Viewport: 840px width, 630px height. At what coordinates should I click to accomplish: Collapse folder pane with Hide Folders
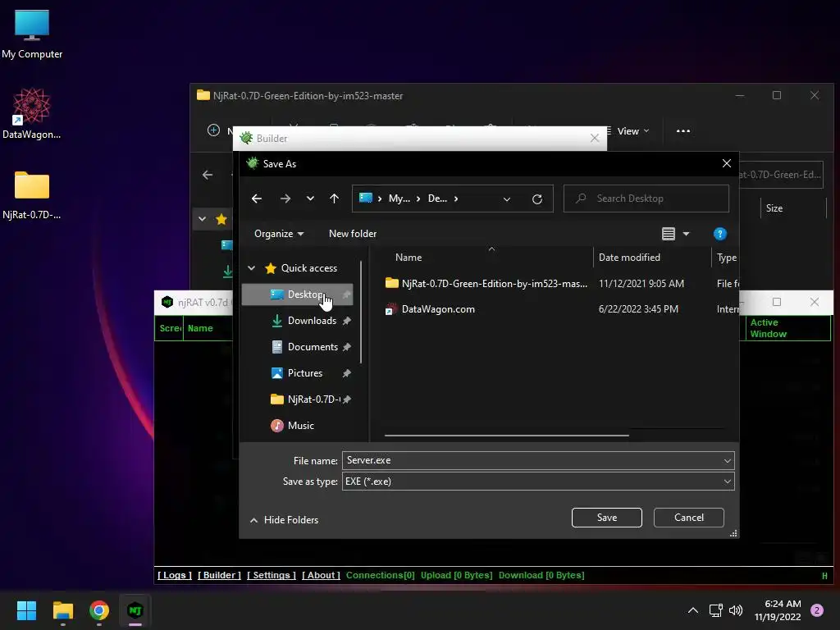[x=284, y=520]
